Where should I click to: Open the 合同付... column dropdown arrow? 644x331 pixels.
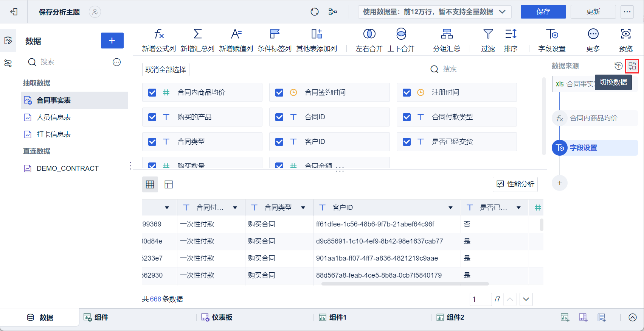pos(235,208)
